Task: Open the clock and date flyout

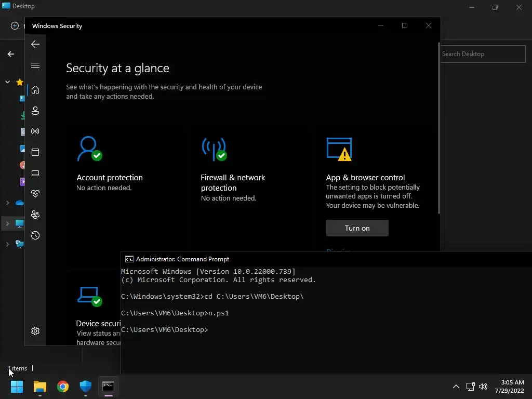Action: (509, 387)
